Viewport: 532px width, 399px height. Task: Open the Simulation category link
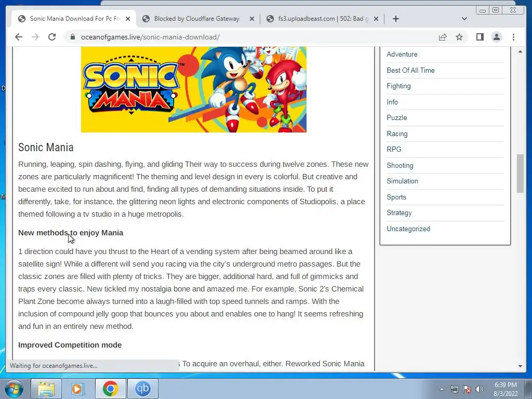click(403, 181)
